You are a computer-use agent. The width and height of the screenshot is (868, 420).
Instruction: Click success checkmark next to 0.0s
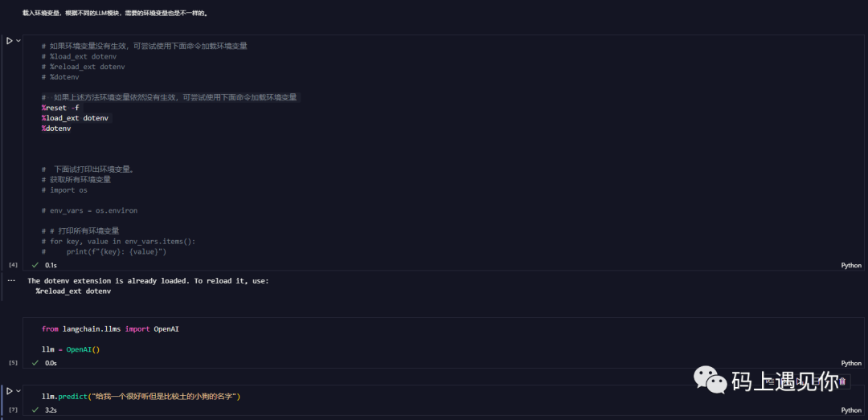(x=35, y=363)
